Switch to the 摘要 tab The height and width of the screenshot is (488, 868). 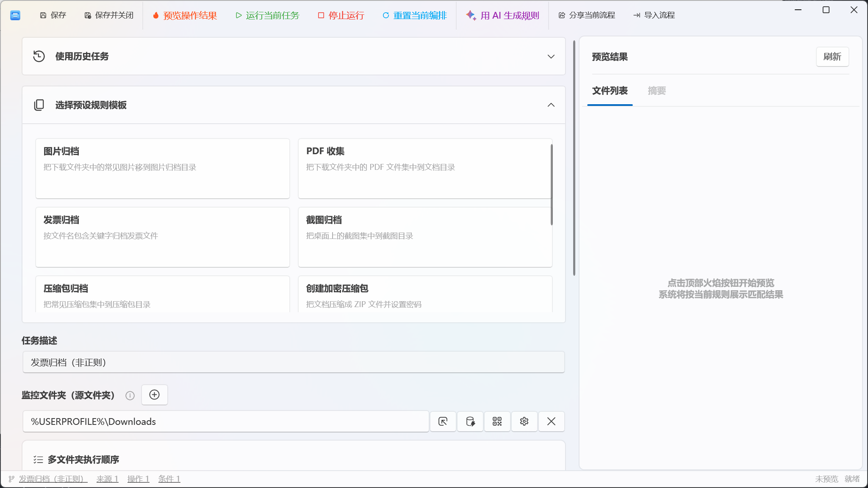[x=657, y=91]
